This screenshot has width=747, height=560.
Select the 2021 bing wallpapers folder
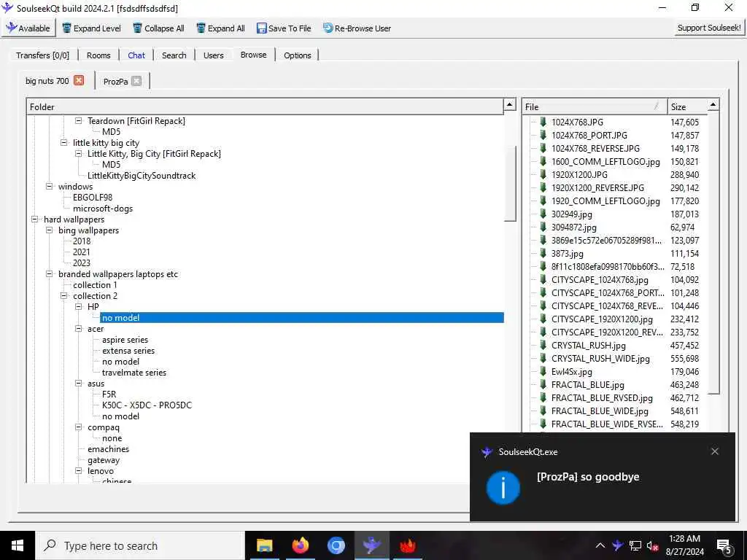coord(82,252)
